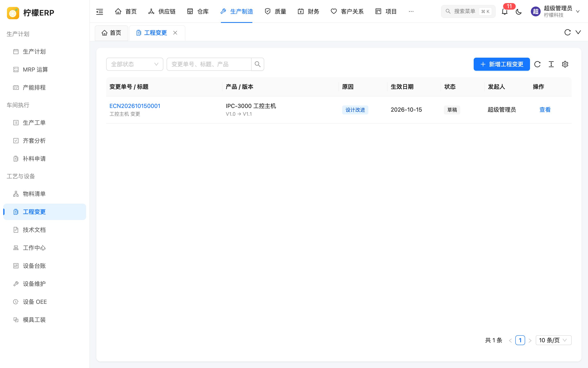
Task: Open 设备 OEE in sidebar
Action: tap(45, 302)
